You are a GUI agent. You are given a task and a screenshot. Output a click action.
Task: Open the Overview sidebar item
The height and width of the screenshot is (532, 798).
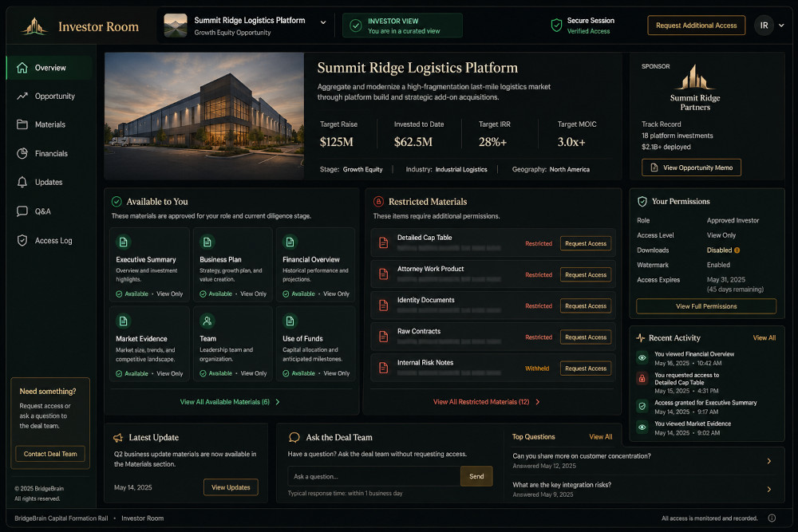[49, 68]
